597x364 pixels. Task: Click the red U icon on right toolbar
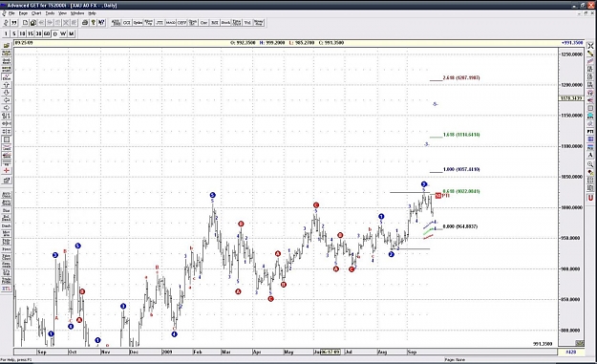point(590,198)
